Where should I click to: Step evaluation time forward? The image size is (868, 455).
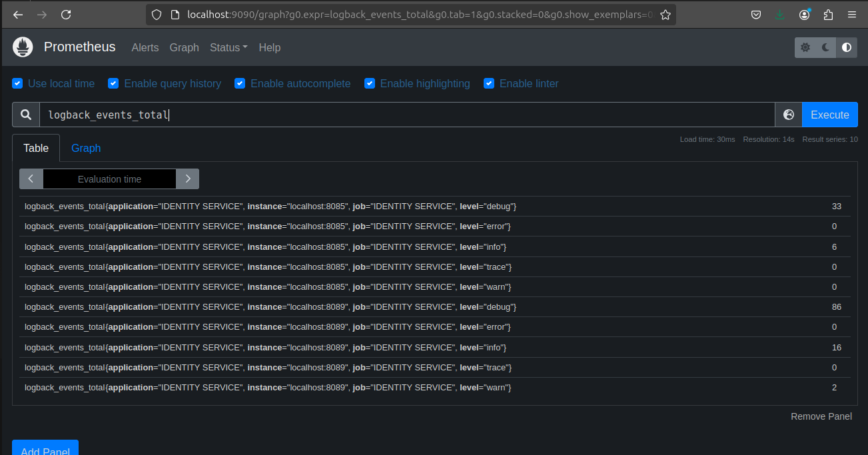pyautogui.click(x=188, y=179)
